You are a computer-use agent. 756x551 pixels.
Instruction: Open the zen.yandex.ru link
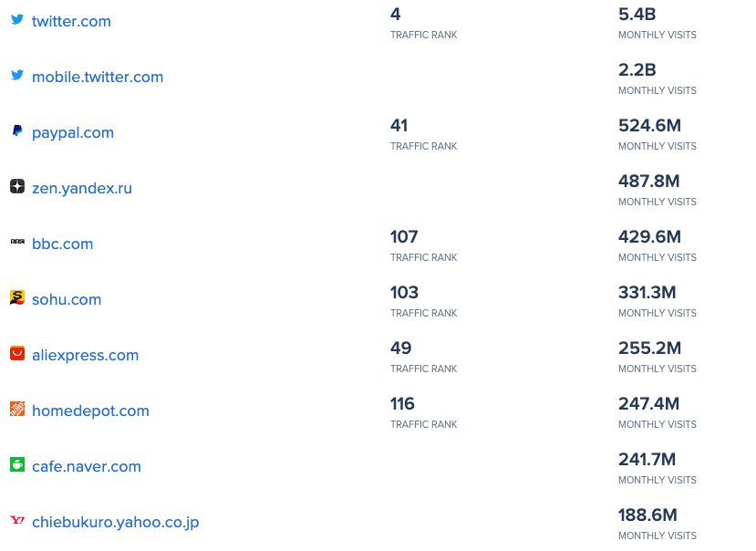click(x=82, y=189)
